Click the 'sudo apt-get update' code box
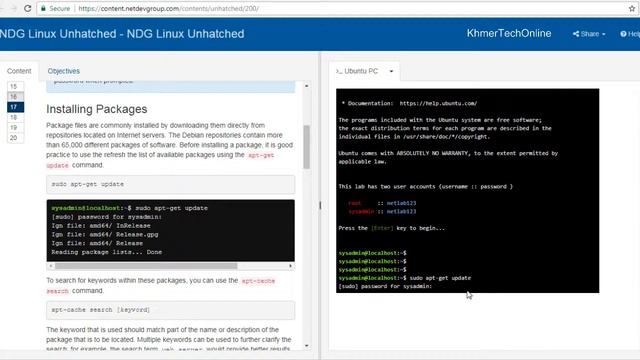 tap(171, 184)
